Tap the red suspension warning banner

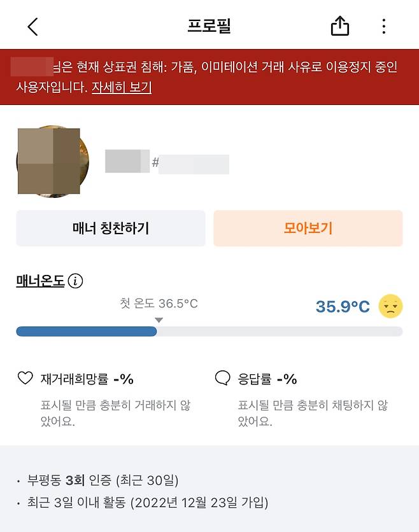pos(209,76)
